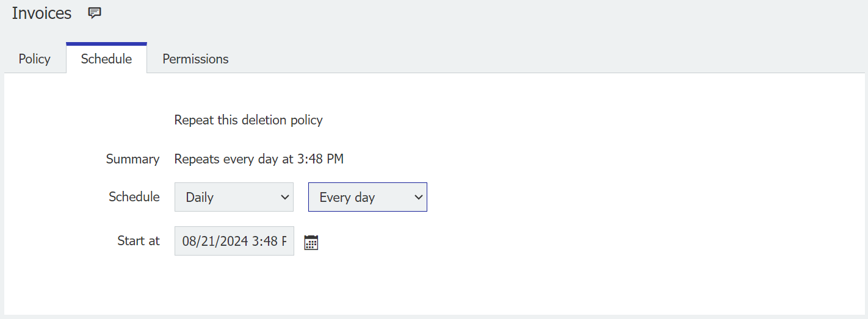This screenshot has height=319, width=868.
Task: Click the Repeats every day at 3:48 PM text
Action: coord(259,159)
